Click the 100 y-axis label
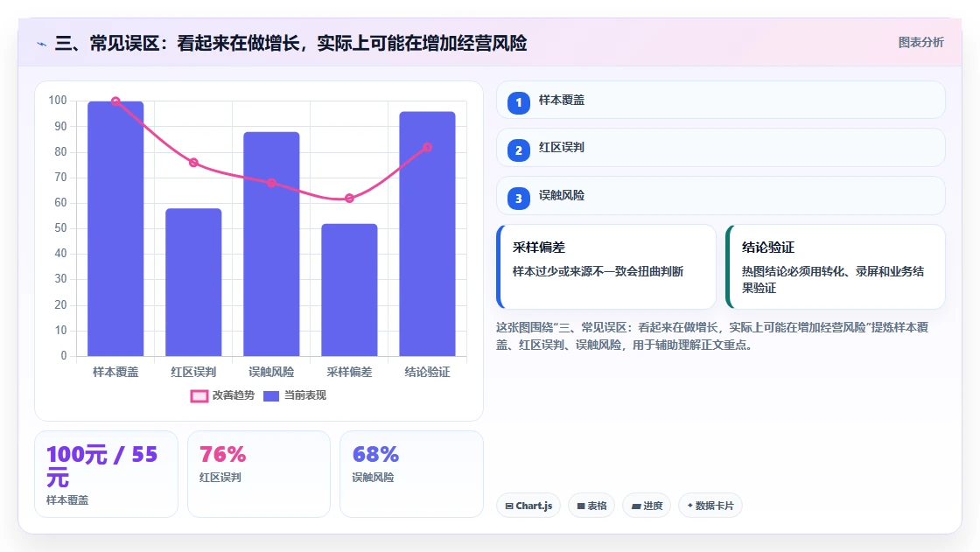The width and height of the screenshot is (980, 552). click(58, 100)
